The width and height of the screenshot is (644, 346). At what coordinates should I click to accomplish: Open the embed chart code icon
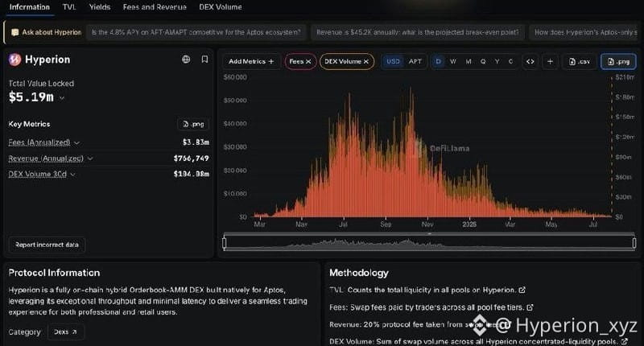pyautogui.click(x=530, y=62)
